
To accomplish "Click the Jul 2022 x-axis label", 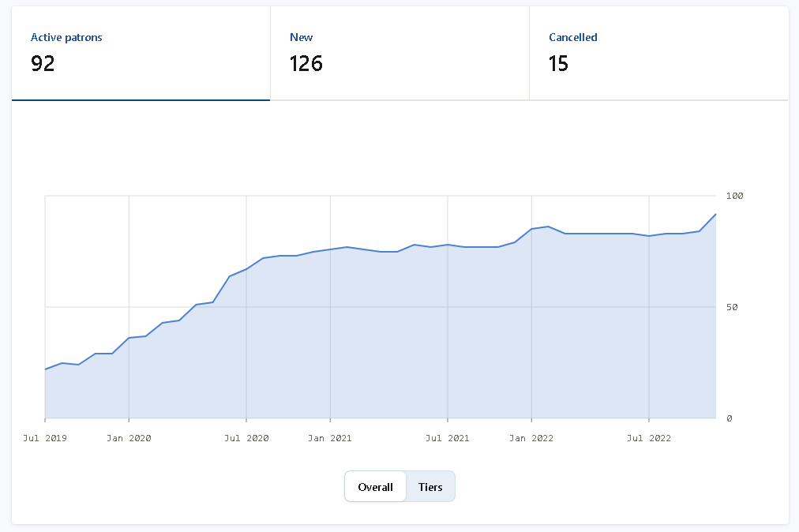I will pos(649,438).
